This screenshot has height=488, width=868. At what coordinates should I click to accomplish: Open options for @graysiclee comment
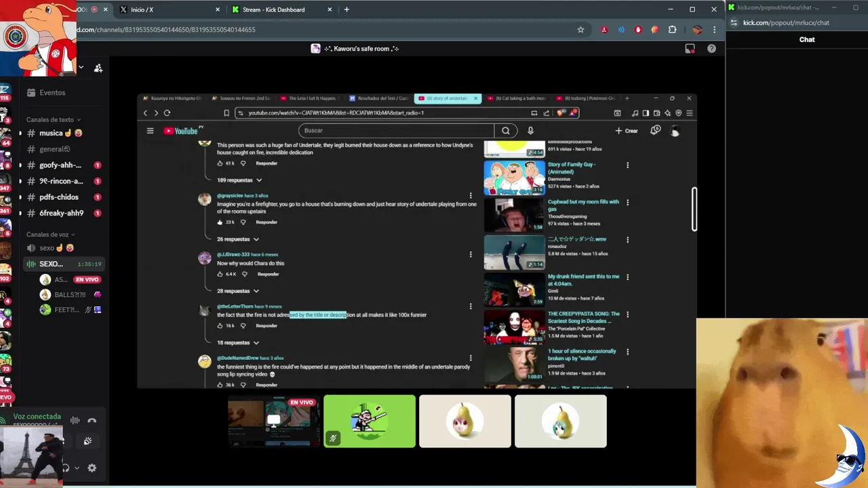tap(471, 196)
